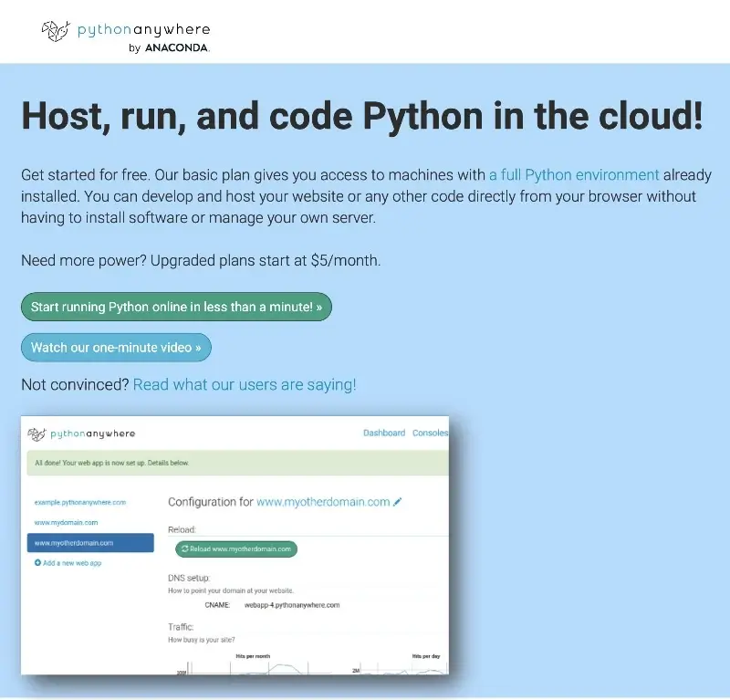The width and height of the screenshot is (730, 700).
Task: Click the double-arrow chevron on the green CTA button
Action: point(320,307)
